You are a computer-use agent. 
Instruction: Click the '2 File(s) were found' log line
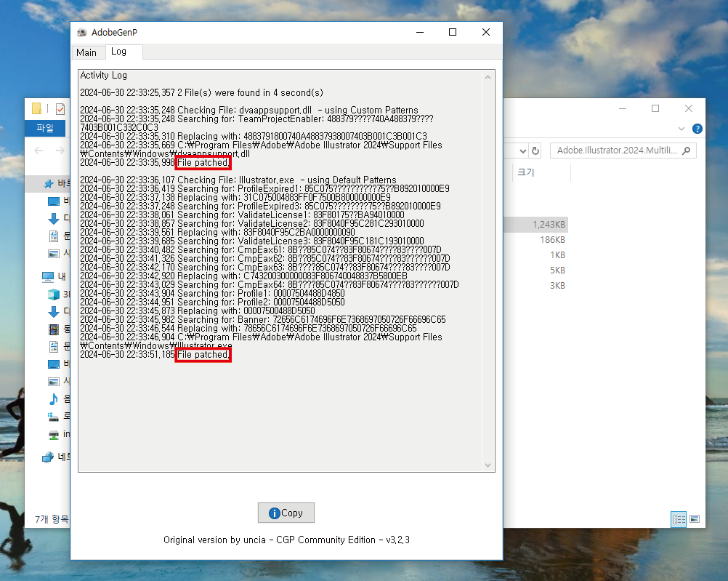201,92
